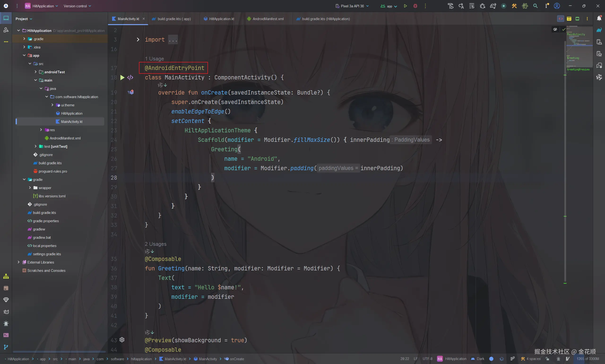Run the app with the green play button
Viewport: 605px width, 364px height.
pyautogui.click(x=405, y=6)
